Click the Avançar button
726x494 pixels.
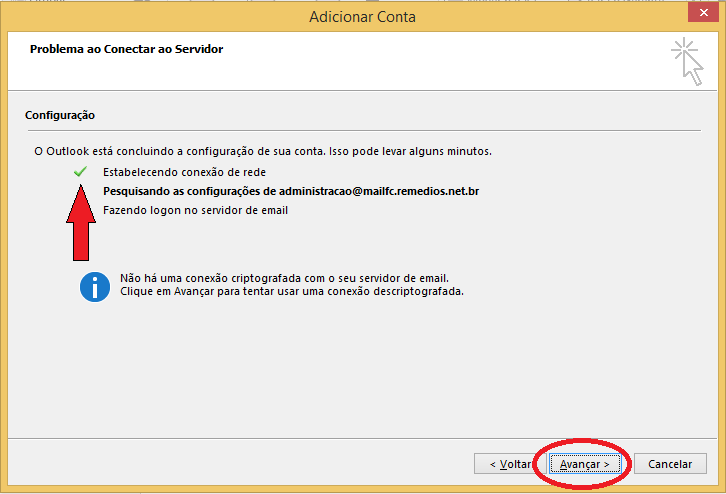pos(585,463)
